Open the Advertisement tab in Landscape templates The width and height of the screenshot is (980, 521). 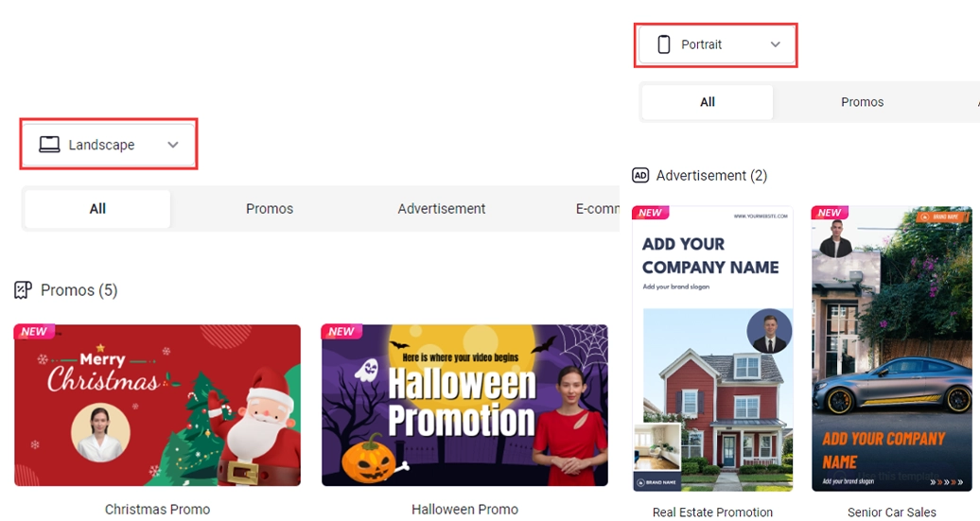(442, 209)
